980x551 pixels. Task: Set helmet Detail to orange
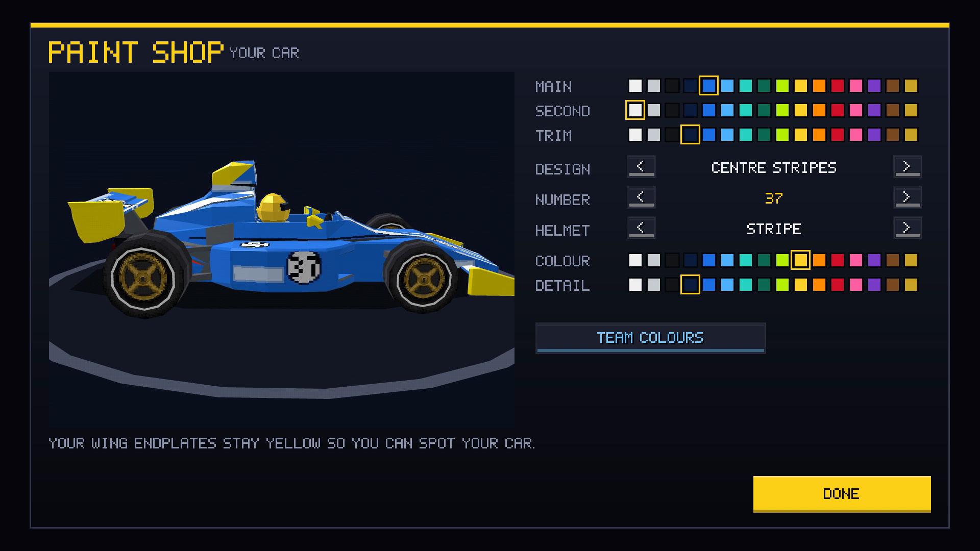click(x=819, y=285)
